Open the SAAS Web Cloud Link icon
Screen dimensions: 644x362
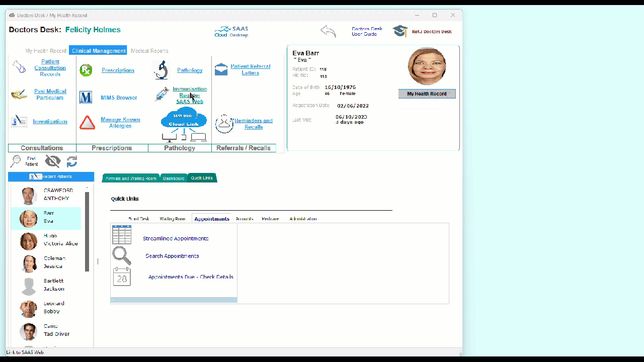[184, 124]
